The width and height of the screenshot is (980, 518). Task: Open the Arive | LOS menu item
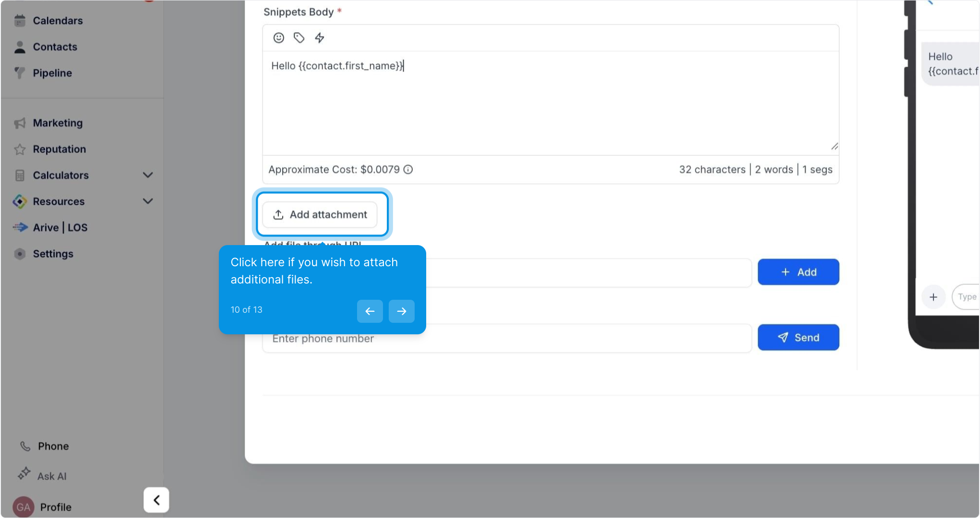coord(60,228)
